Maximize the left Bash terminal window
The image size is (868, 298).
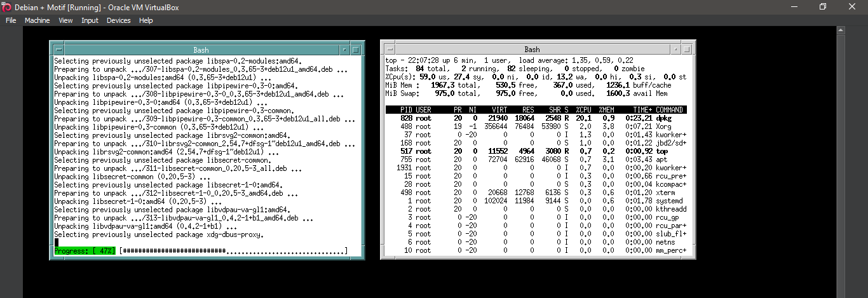356,50
